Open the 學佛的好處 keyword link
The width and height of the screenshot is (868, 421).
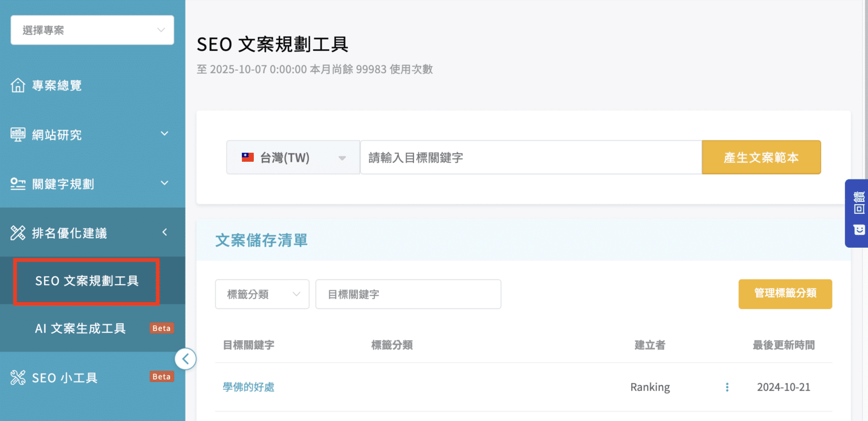[x=249, y=387]
